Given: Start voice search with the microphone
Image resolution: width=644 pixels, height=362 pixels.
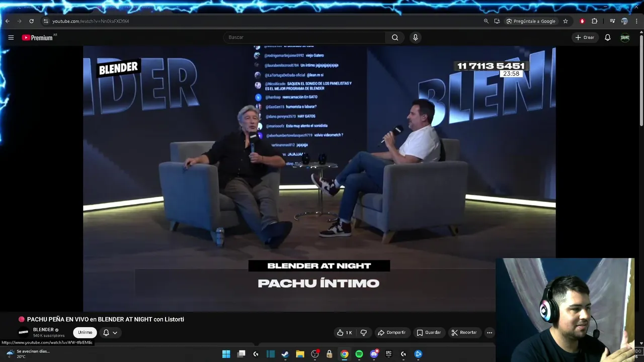Looking at the screenshot, I should tap(415, 37).
